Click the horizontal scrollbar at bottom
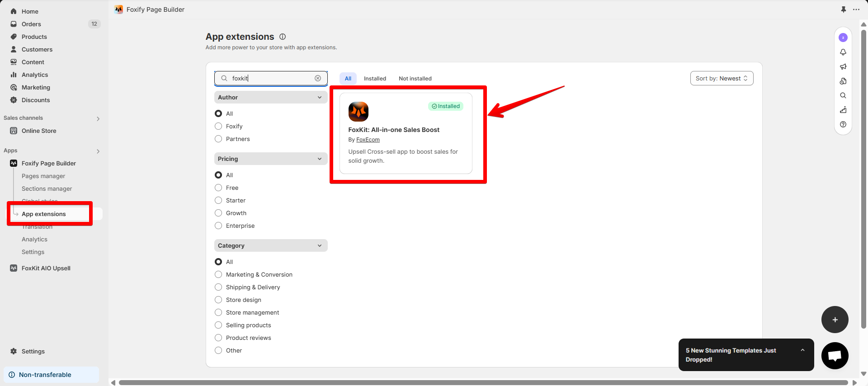868x386 pixels. click(483, 382)
